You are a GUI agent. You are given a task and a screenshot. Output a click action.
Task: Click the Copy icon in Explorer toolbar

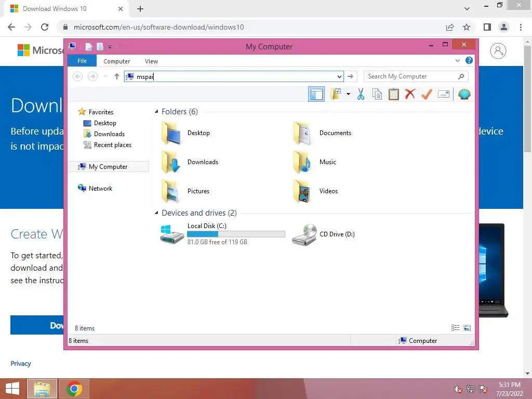tap(377, 95)
